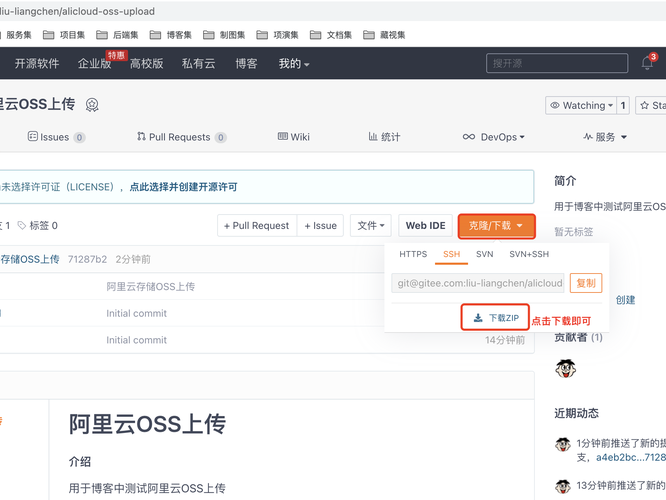This screenshot has height=500, width=666.
Task: Select the SSH clone tab
Action: pyautogui.click(x=452, y=254)
